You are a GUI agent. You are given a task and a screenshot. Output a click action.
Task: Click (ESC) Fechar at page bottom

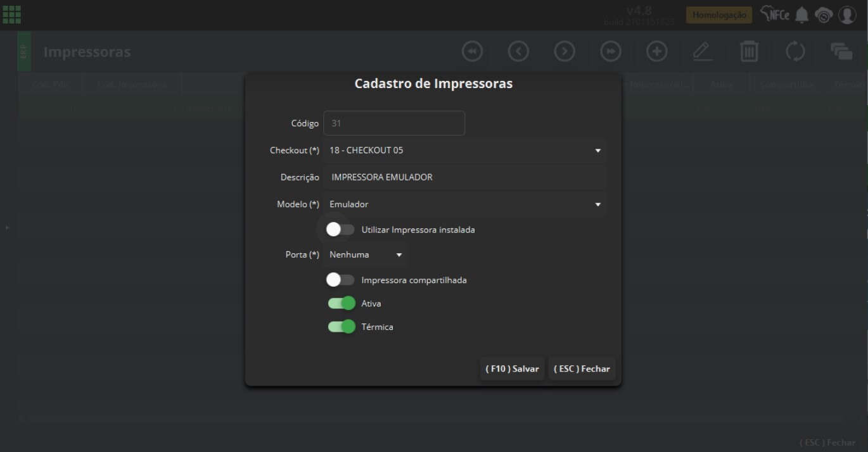click(827, 443)
